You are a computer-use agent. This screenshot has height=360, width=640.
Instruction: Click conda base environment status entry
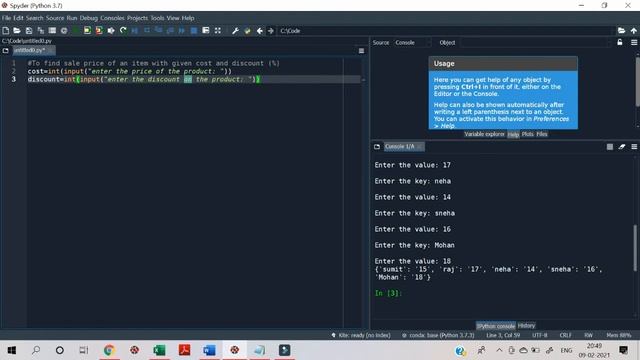438,335
